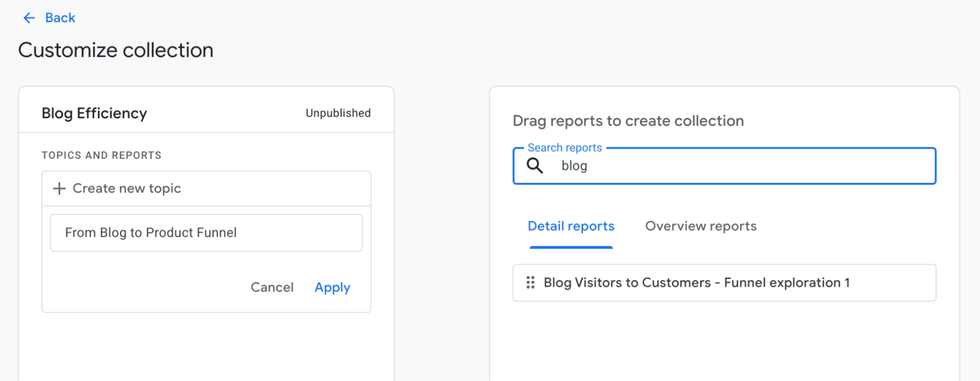The width and height of the screenshot is (980, 381).
Task: Click the floating 'Search reports' field label
Action: pyautogui.click(x=564, y=148)
